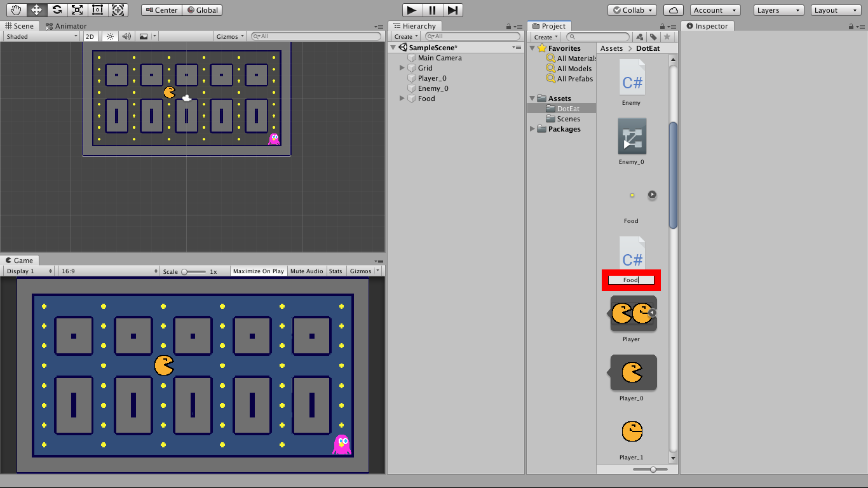Toggle 2D scene view mode

pos(90,36)
